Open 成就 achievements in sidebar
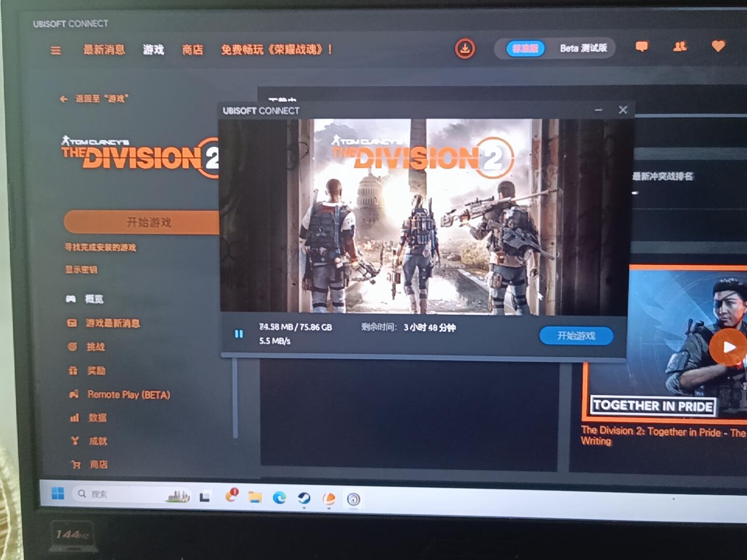This screenshot has height=560, width=747. pyautogui.click(x=98, y=441)
